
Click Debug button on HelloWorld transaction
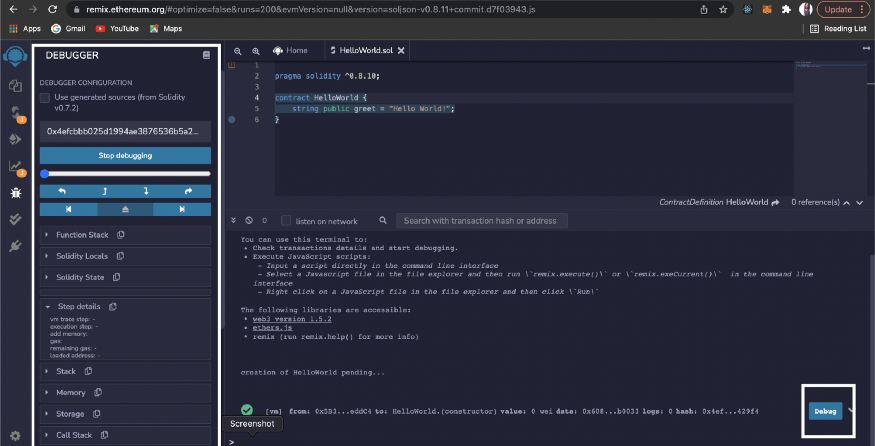[x=825, y=411]
